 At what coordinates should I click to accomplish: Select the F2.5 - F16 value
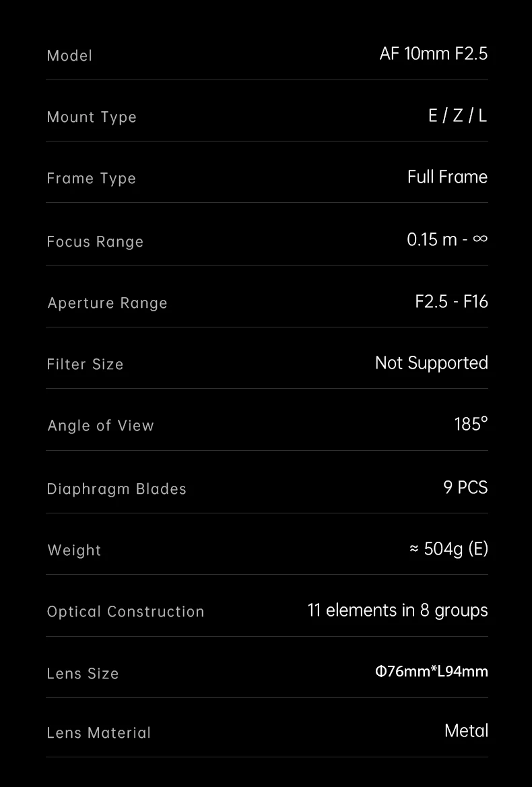451,301
